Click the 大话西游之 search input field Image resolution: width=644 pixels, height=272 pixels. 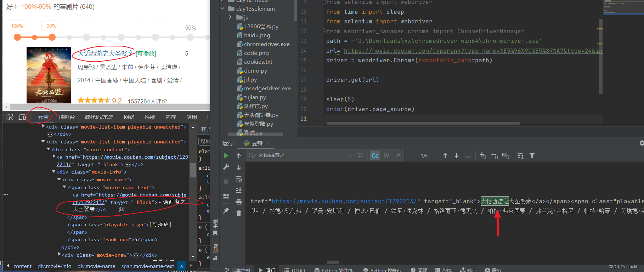tap(301, 155)
